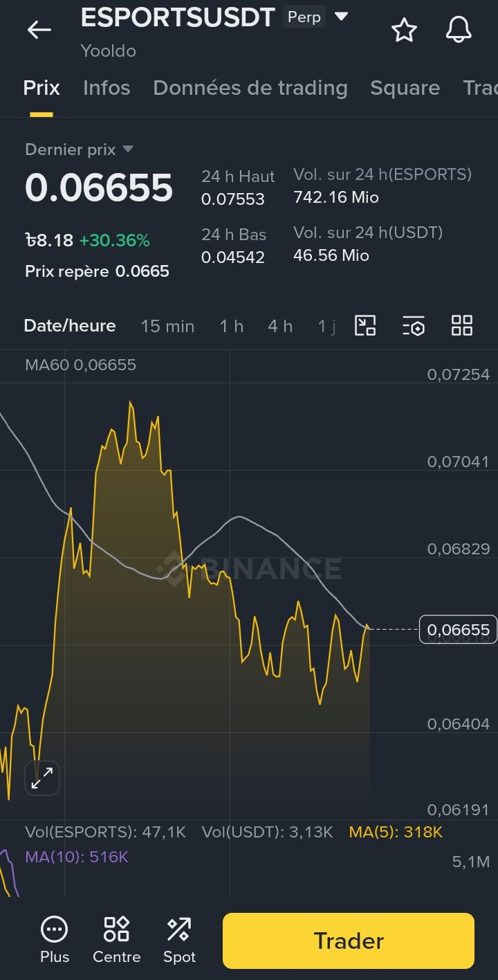This screenshot has height=980, width=498.
Task: Tap the Yooldo subtitle
Action: click(108, 51)
